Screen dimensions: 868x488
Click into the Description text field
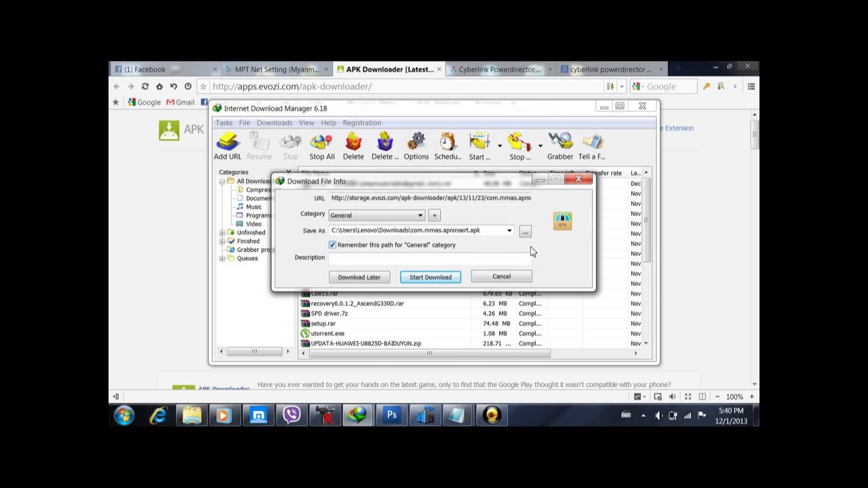click(431, 258)
